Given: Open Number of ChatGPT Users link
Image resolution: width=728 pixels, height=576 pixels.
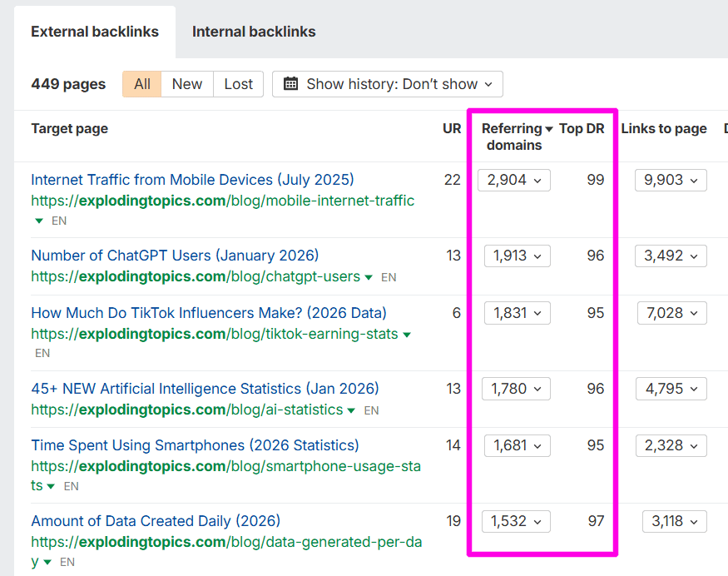Looking at the screenshot, I should (175, 256).
